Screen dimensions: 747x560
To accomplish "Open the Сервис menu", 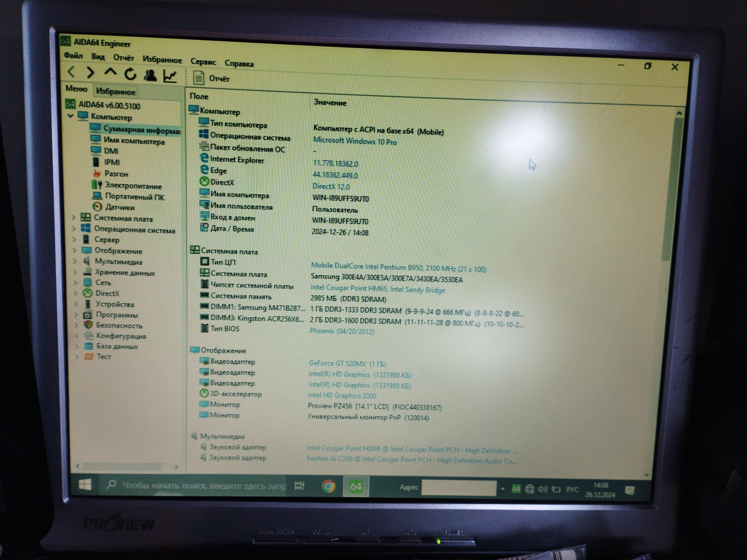I will click(203, 62).
